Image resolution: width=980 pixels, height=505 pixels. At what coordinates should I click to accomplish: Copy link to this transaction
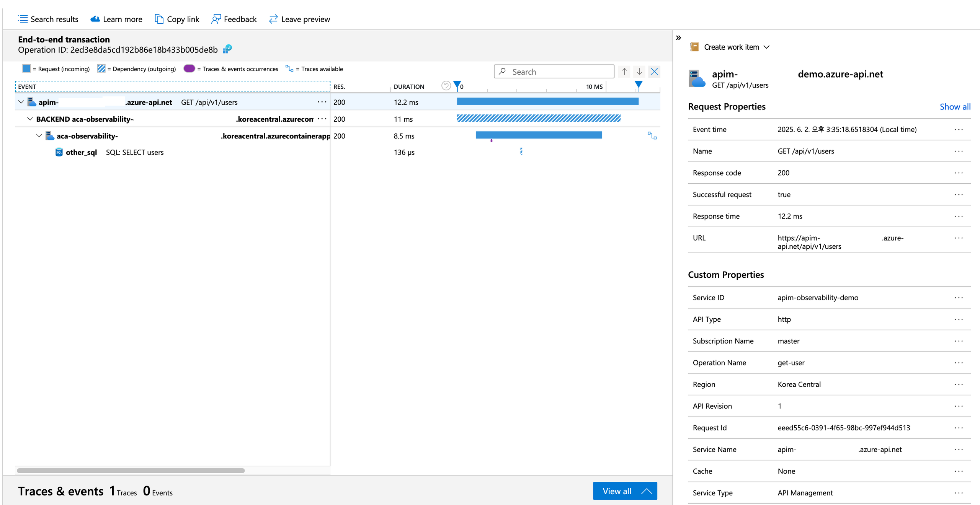(177, 19)
